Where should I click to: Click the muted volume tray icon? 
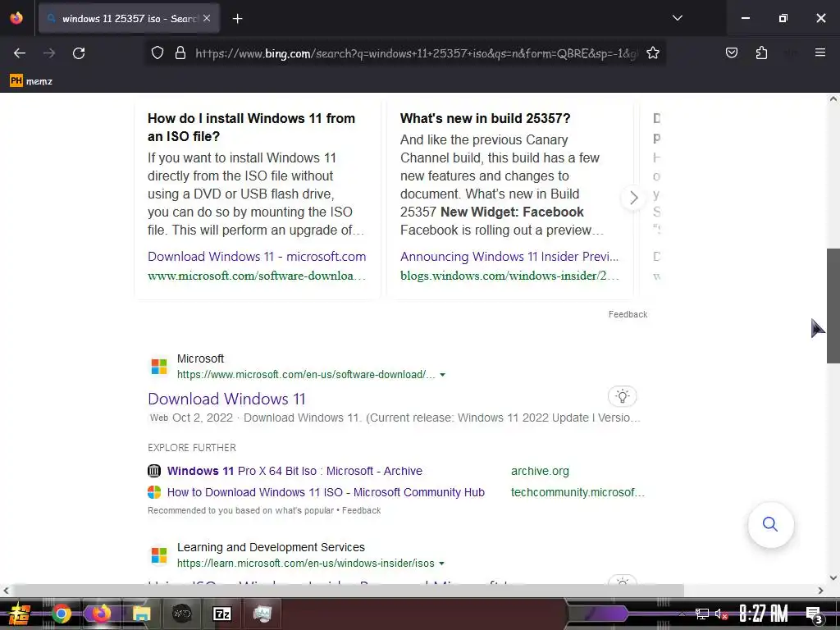721,614
